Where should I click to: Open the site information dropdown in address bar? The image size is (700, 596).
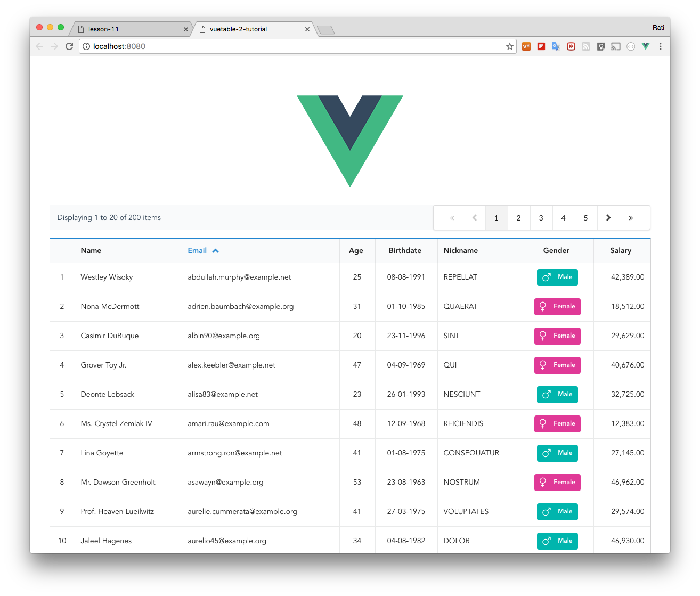coord(86,46)
